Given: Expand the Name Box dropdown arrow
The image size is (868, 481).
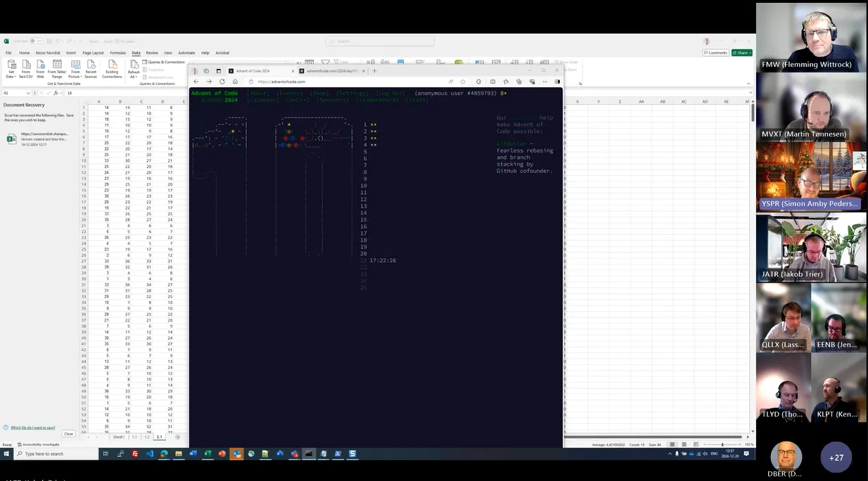Looking at the screenshot, I should tap(29, 93).
